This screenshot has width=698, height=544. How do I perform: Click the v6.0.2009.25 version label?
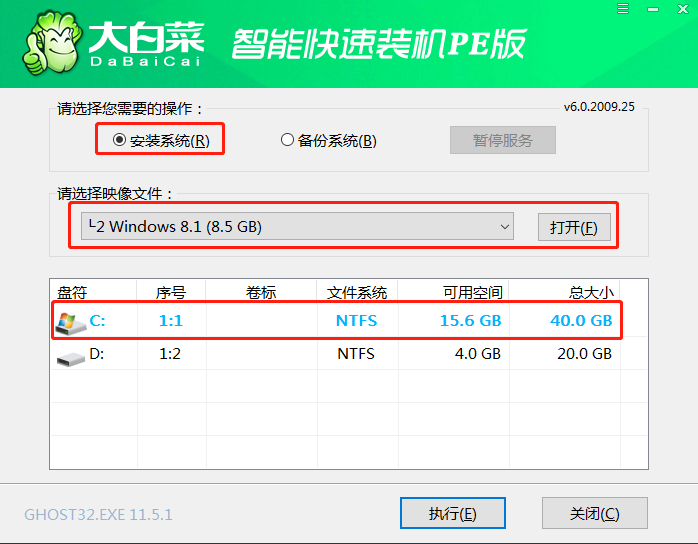point(599,107)
